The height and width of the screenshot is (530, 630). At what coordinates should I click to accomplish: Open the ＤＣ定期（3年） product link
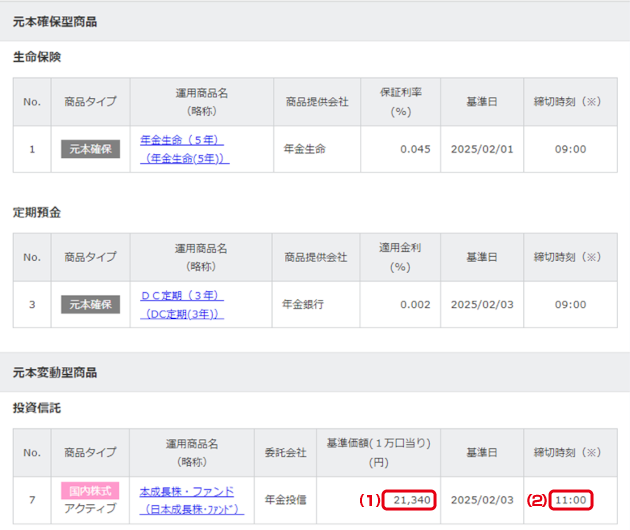(181, 296)
